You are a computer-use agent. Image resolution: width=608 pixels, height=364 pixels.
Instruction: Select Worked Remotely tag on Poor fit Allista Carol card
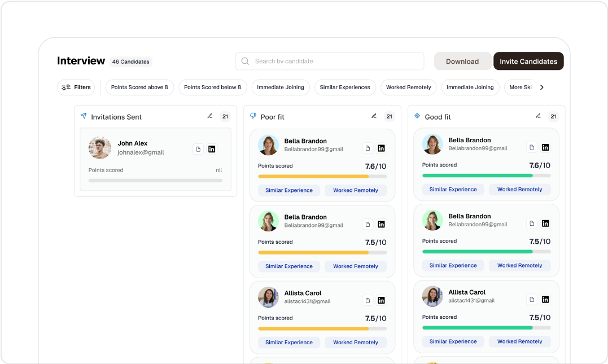tap(356, 343)
